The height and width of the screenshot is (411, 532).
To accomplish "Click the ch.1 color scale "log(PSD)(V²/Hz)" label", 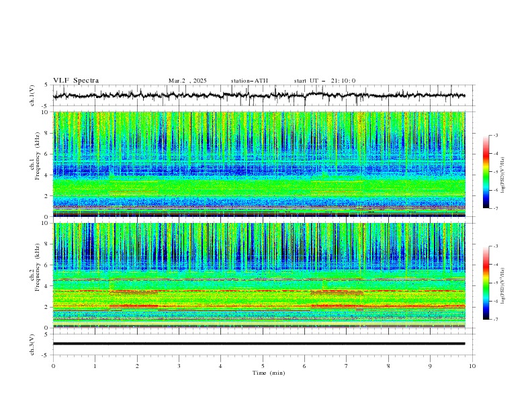I will tap(502, 175).
